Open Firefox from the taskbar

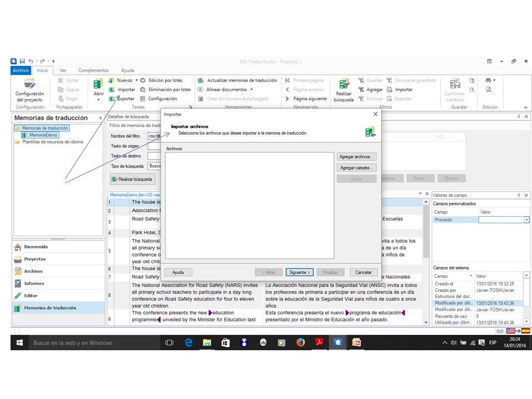[300, 342]
